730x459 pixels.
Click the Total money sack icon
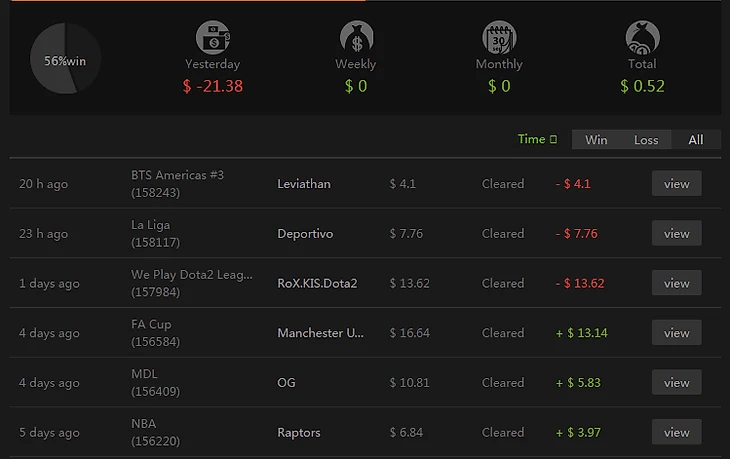(642, 37)
